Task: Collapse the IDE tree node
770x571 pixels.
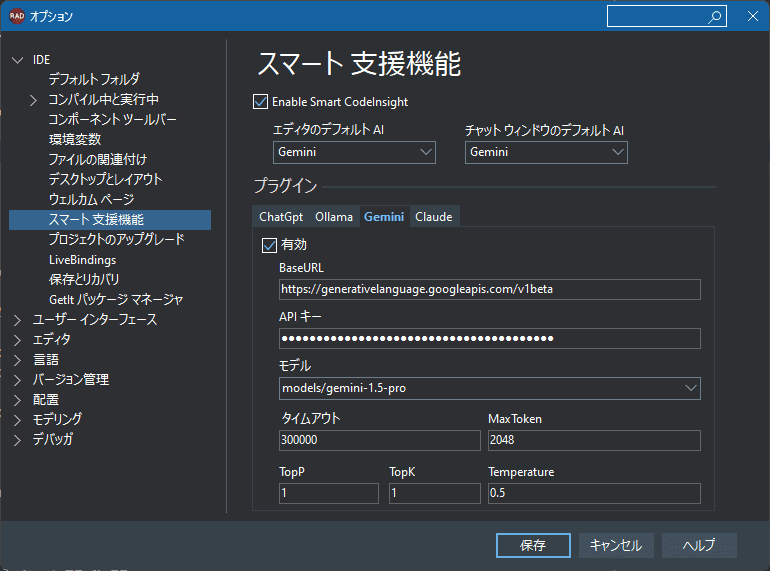Action: pos(18,60)
